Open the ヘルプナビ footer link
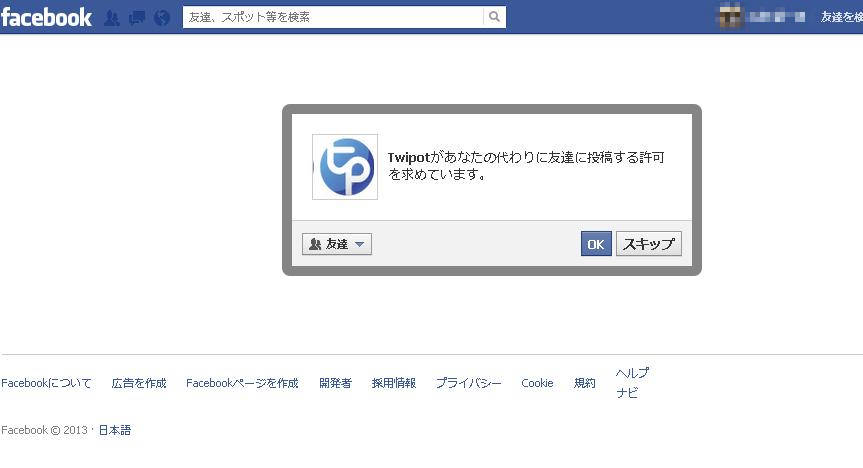 (x=632, y=383)
